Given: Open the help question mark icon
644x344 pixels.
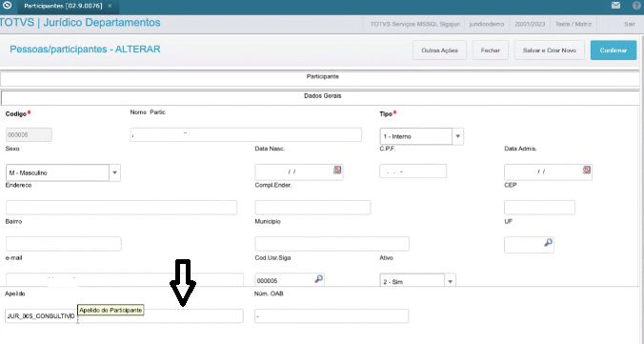Looking at the screenshot, I should click(637, 6).
